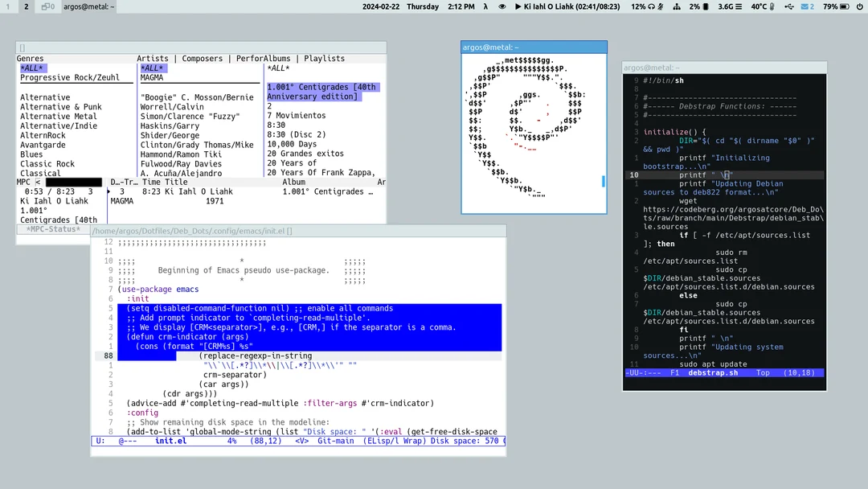Click the debstrap.sh buffer name in modeline
This screenshot has height=489, width=868.
tap(713, 373)
